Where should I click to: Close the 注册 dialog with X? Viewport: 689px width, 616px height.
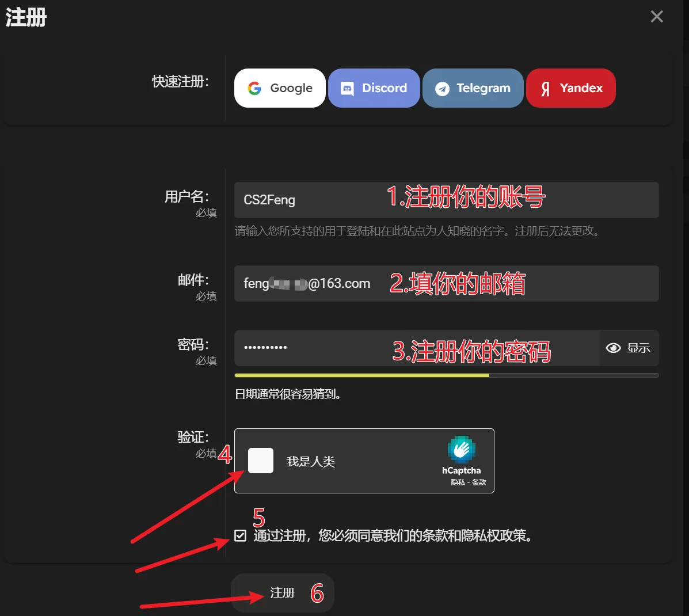click(x=657, y=17)
